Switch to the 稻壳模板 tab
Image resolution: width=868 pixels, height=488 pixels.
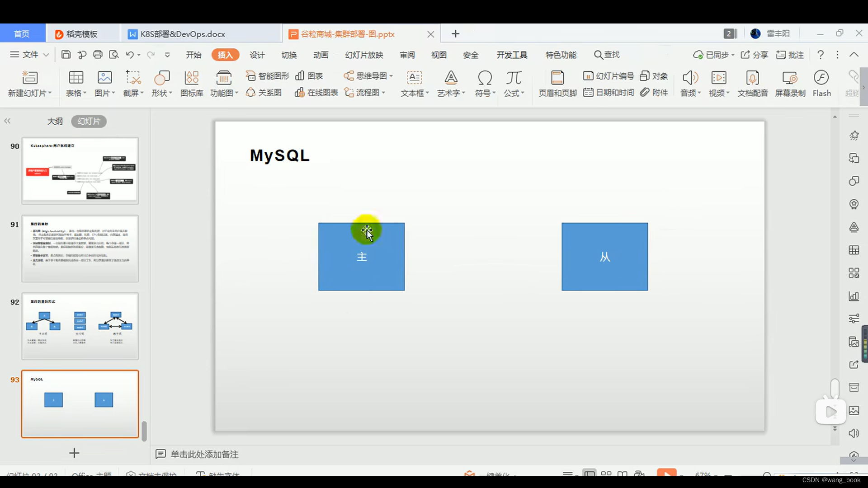point(82,34)
